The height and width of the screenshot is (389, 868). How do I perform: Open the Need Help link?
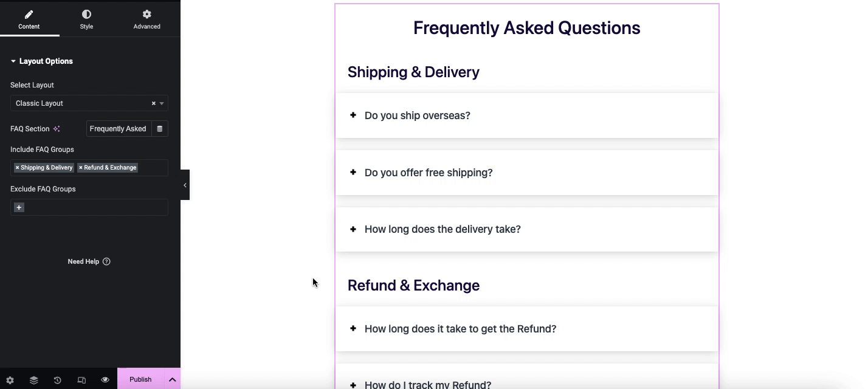89,261
